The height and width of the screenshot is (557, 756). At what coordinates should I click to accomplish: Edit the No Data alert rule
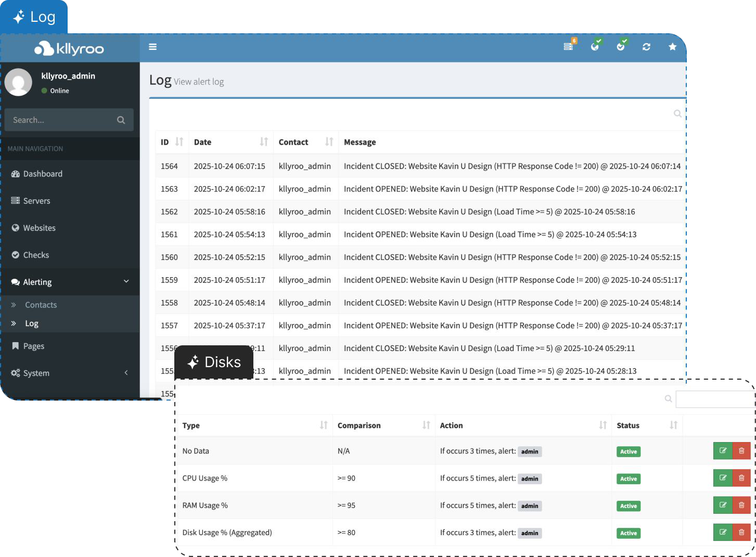click(x=723, y=451)
